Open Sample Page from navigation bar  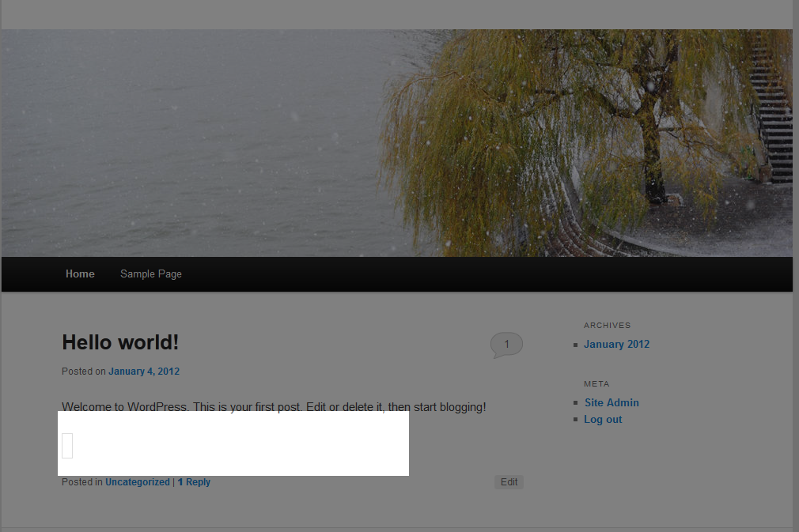point(151,274)
